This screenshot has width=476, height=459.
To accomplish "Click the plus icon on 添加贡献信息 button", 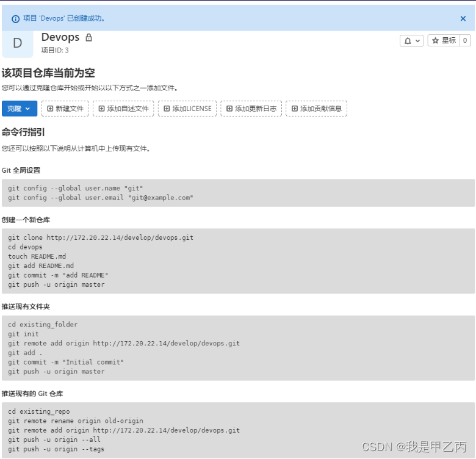I will (x=295, y=109).
